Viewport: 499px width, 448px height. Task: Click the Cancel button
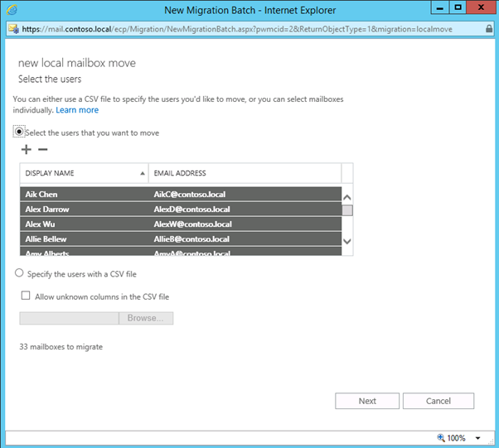tap(438, 401)
